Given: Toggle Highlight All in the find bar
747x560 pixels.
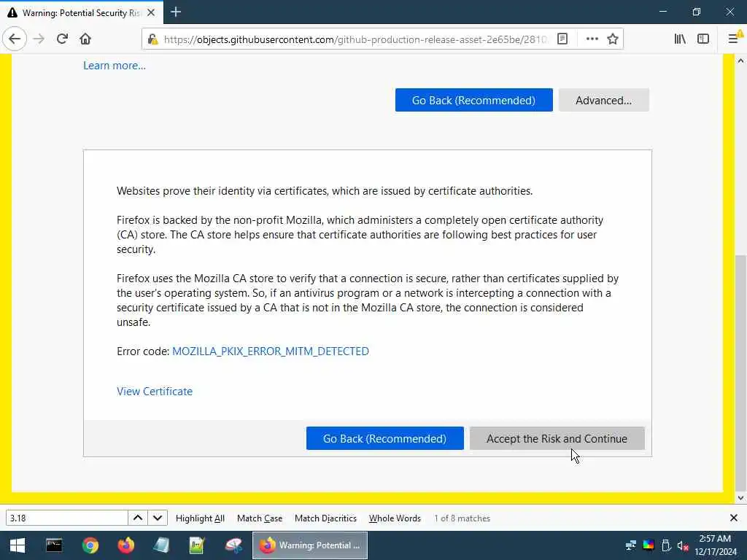Looking at the screenshot, I should (200, 518).
